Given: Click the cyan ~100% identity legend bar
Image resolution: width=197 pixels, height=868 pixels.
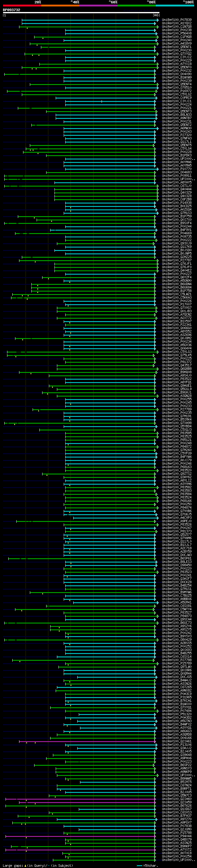Looking at the screenshot, I should (175, 6).
